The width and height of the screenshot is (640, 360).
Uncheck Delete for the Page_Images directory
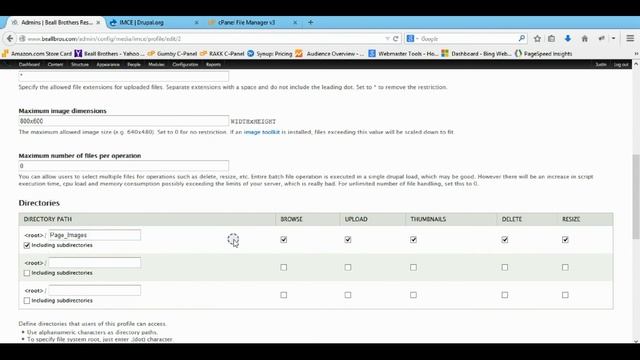(505, 240)
